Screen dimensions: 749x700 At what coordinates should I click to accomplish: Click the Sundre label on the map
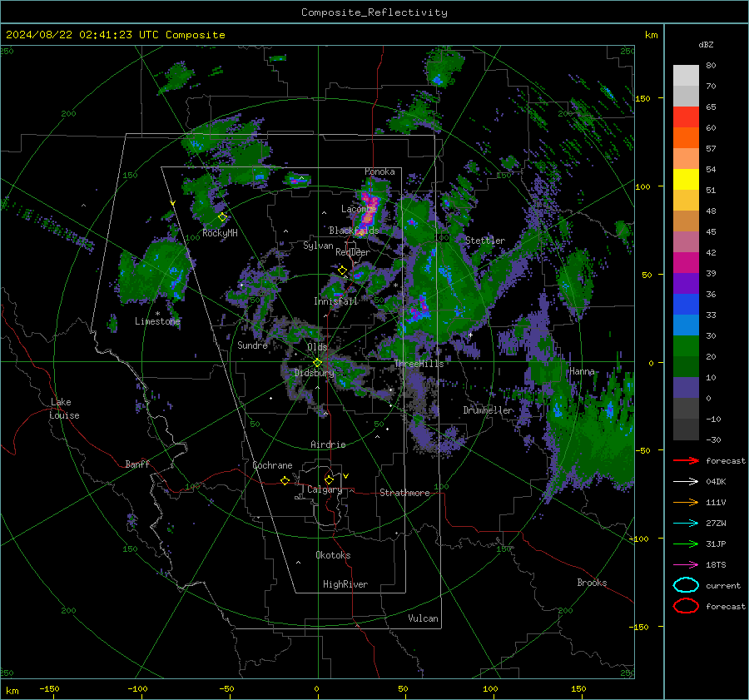252,345
